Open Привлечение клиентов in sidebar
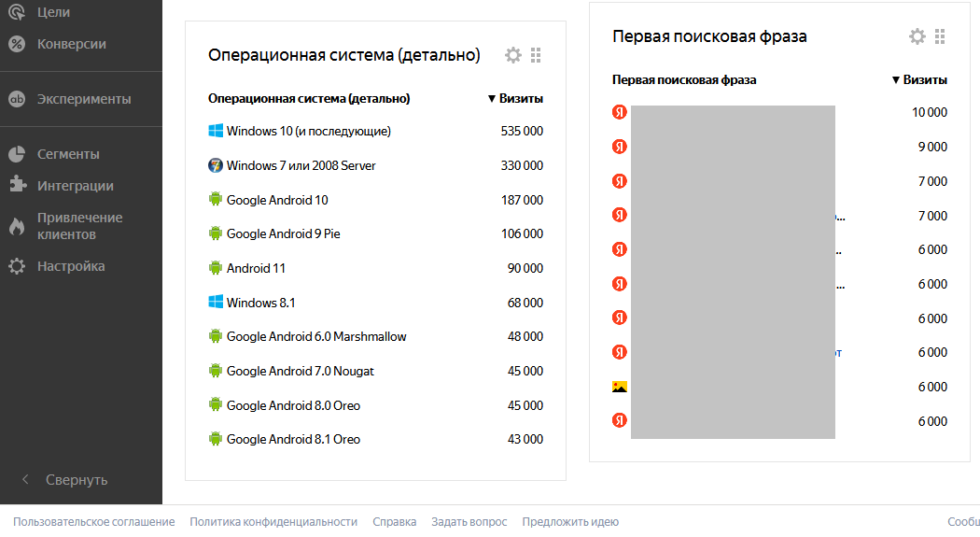 (x=79, y=226)
